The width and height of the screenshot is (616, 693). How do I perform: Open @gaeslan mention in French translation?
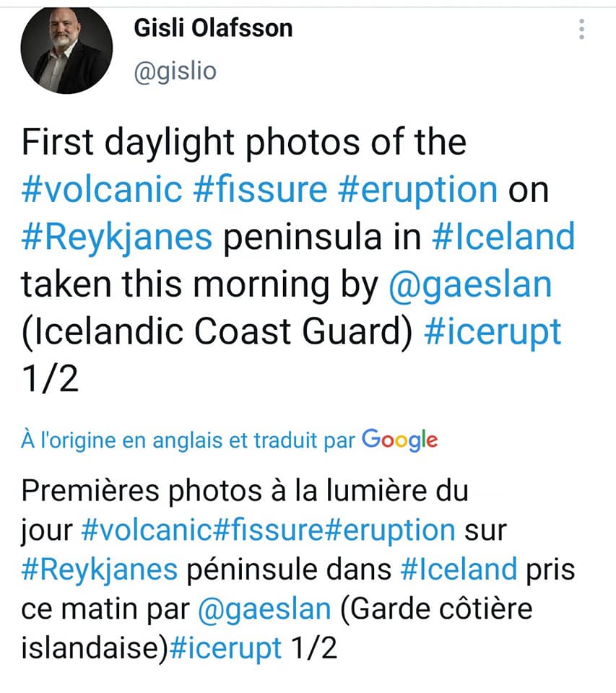[264, 610]
